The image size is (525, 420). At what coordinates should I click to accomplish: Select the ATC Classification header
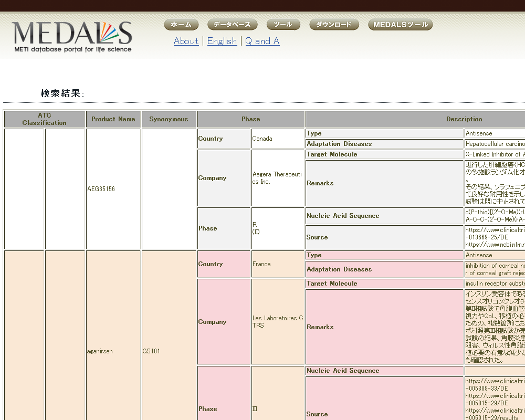[45, 119]
